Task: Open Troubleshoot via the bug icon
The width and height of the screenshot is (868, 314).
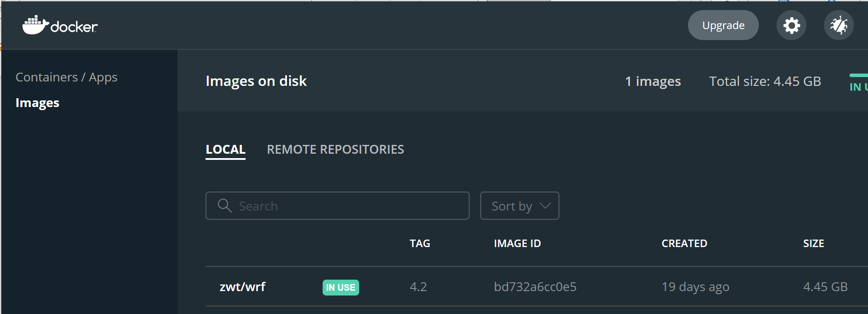Action: click(x=839, y=26)
